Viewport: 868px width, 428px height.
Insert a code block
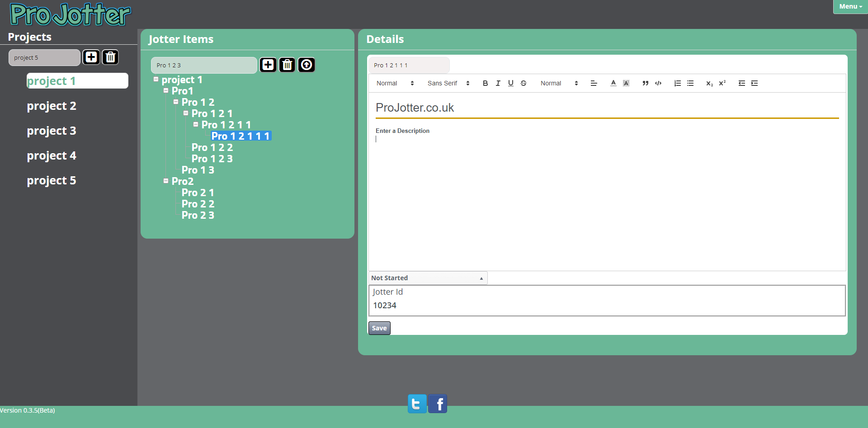(658, 83)
